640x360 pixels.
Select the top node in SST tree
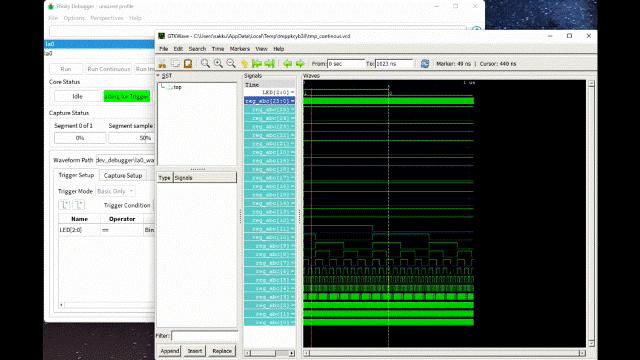[177, 87]
